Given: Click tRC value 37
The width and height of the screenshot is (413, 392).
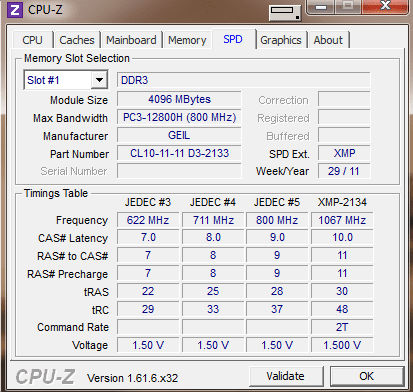Looking at the screenshot, I should pos(277,309).
